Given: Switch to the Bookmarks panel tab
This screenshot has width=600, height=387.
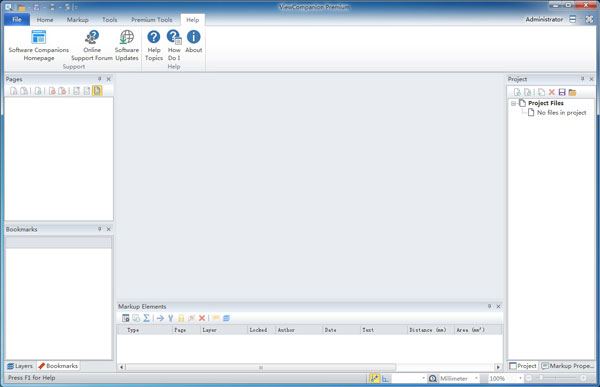Looking at the screenshot, I should pos(58,366).
